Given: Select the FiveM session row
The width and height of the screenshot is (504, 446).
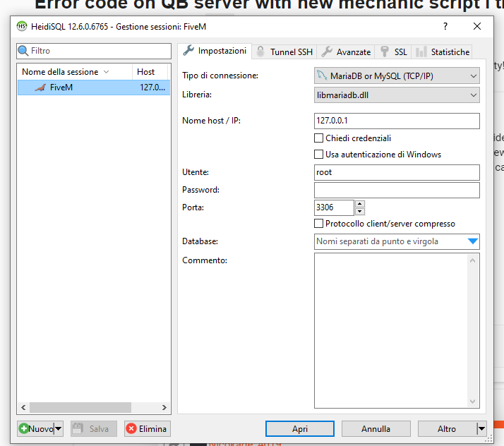Looking at the screenshot, I should 94,88.
